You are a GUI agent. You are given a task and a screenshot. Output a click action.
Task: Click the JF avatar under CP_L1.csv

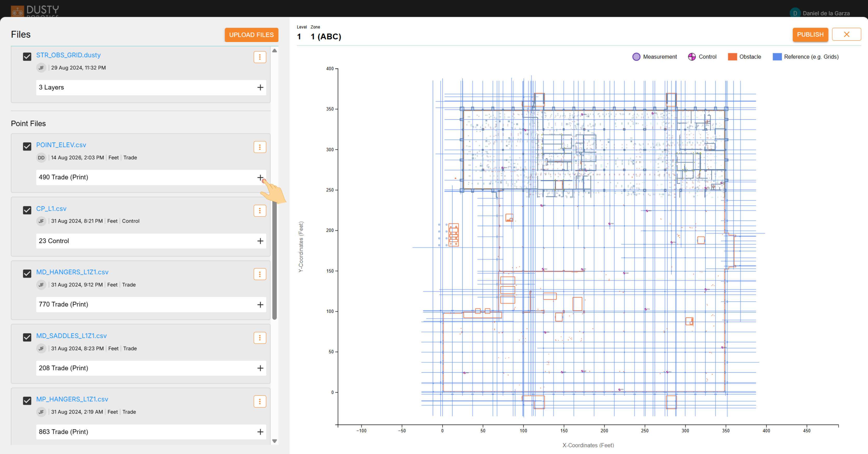coord(41,221)
